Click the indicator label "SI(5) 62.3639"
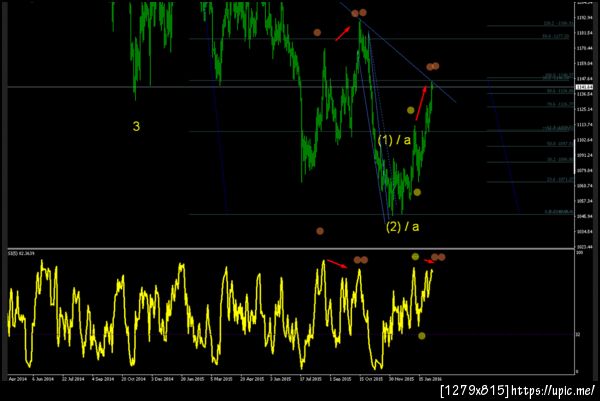This screenshot has width=600, height=401. click(x=21, y=253)
